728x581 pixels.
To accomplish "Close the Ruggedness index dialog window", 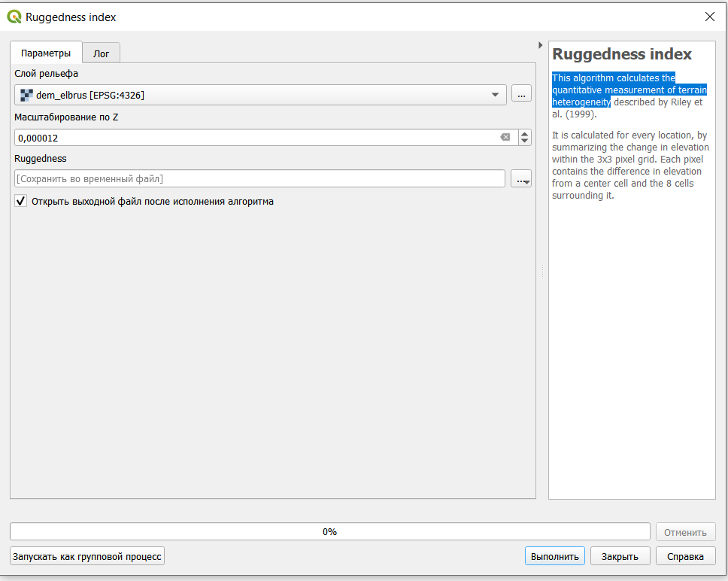I will point(708,17).
